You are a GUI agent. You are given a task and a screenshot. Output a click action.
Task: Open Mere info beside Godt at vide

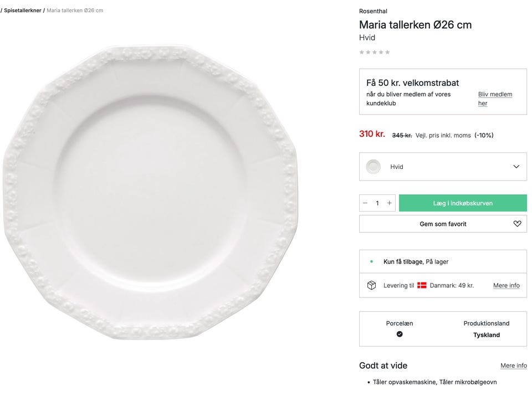(x=513, y=365)
